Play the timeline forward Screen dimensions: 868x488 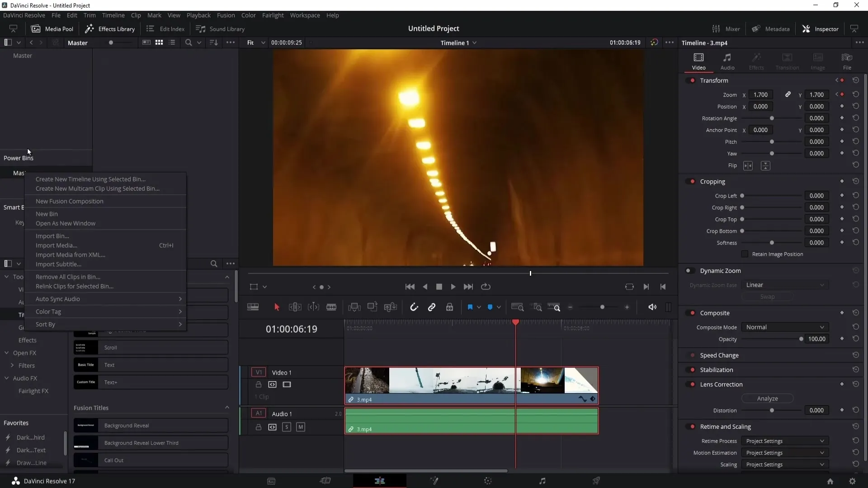pyautogui.click(x=453, y=287)
